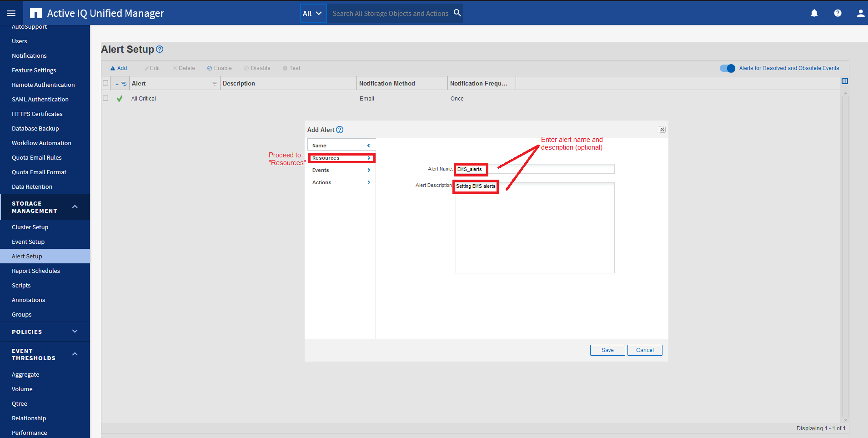Click the alert list vertical scrollbar

[845, 257]
